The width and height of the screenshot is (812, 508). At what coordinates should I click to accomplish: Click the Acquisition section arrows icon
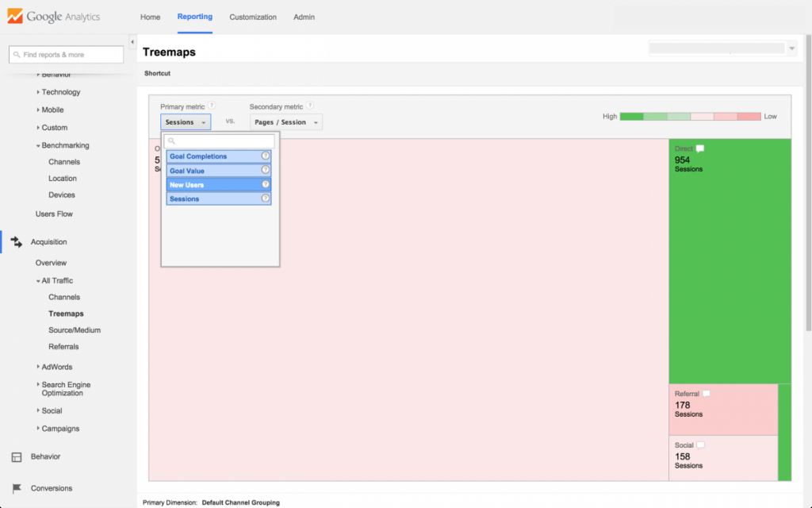tap(17, 241)
